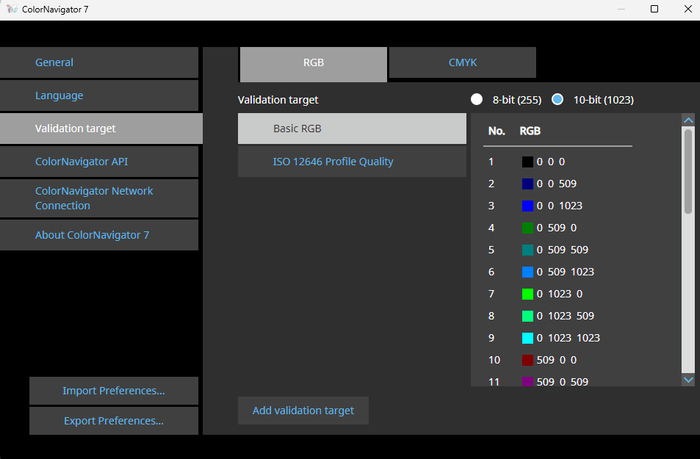The image size is (700, 459).
Task: Click the cyan swatch in row 9
Action: 527,338
